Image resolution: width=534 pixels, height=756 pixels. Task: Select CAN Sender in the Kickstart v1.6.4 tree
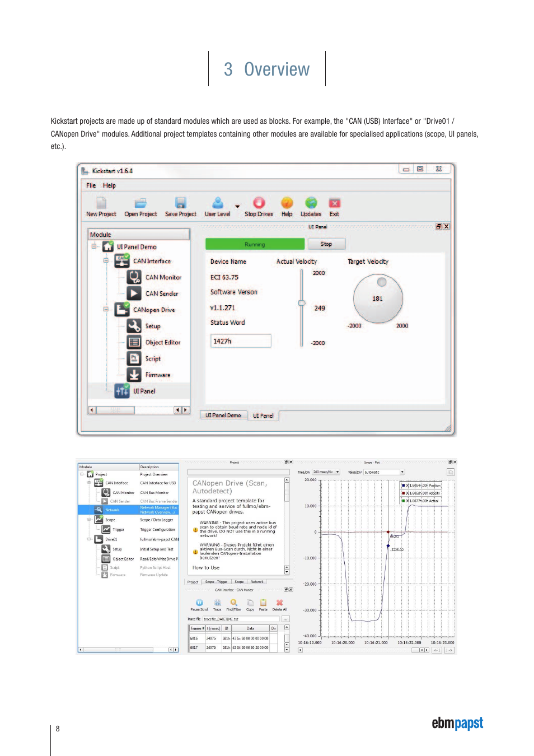pos(153,293)
